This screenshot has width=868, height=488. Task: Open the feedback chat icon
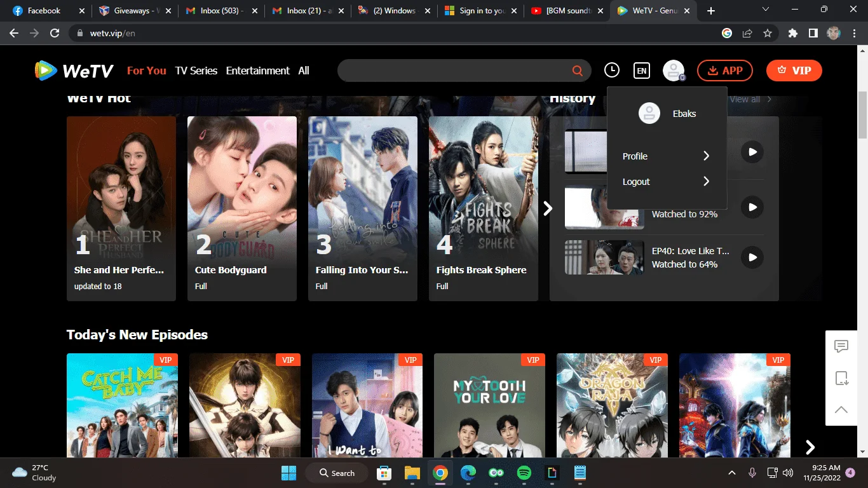pyautogui.click(x=841, y=346)
